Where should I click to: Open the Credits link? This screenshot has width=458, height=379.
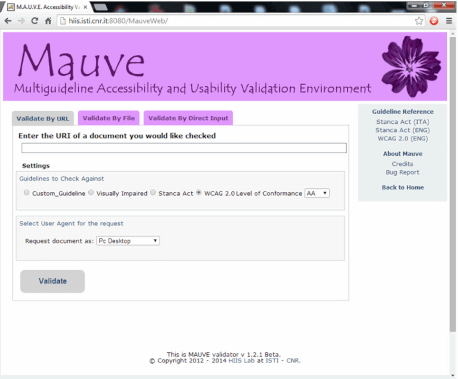(x=402, y=164)
